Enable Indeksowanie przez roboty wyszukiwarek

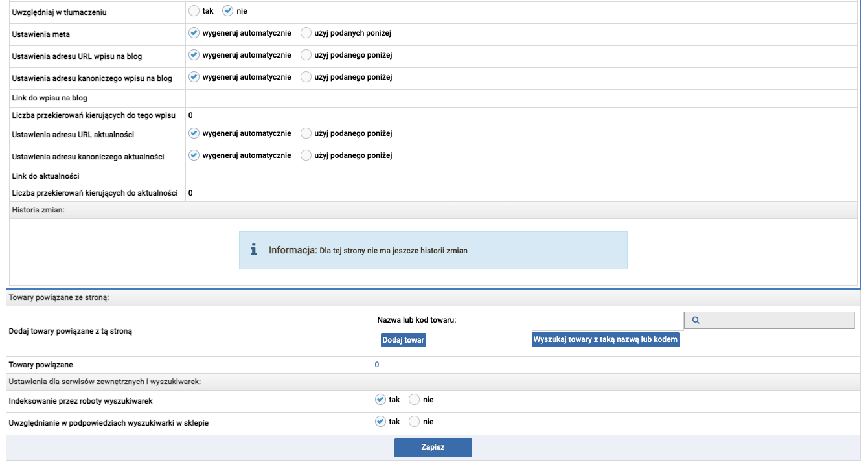pyautogui.click(x=380, y=400)
